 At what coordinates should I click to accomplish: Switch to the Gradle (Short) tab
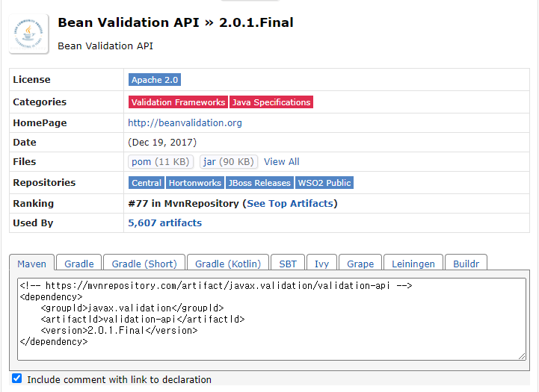click(144, 264)
